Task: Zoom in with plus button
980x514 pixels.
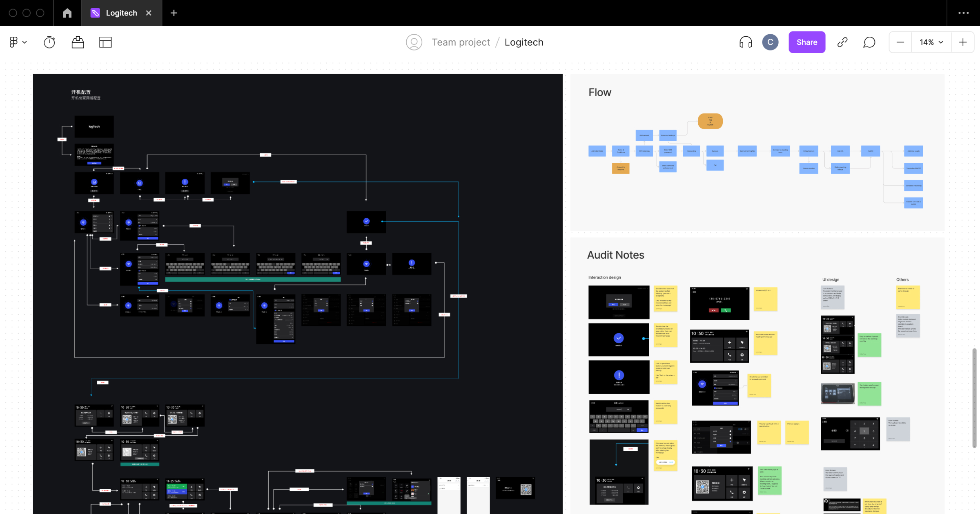Action: [963, 42]
